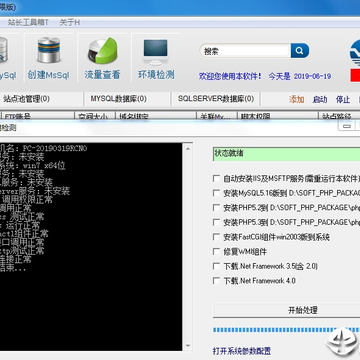Screen dimensions: 360x360
Task: Minimize the environment detection dialog
Action: (347, 126)
